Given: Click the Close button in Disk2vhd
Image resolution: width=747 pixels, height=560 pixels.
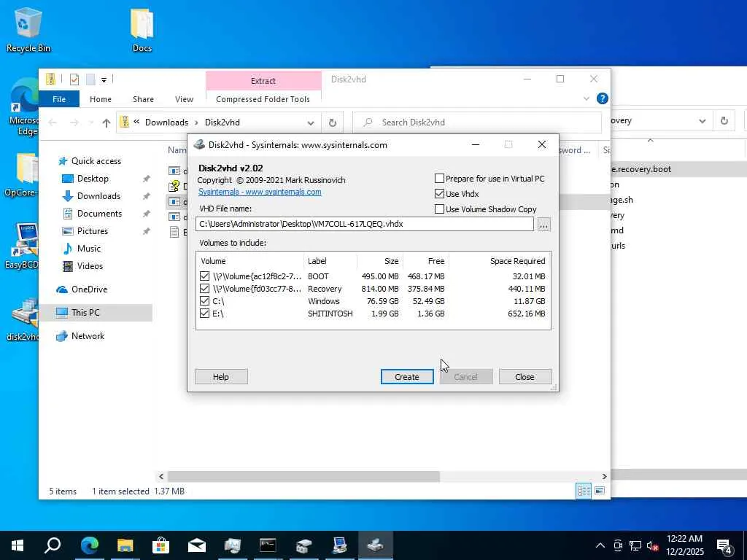Looking at the screenshot, I should pyautogui.click(x=525, y=377).
